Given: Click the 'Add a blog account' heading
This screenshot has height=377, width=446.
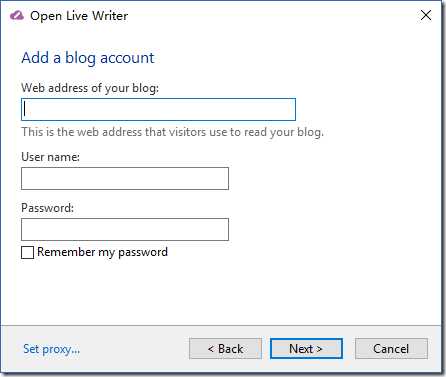Looking at the screenshot, I should click(88, 58).
